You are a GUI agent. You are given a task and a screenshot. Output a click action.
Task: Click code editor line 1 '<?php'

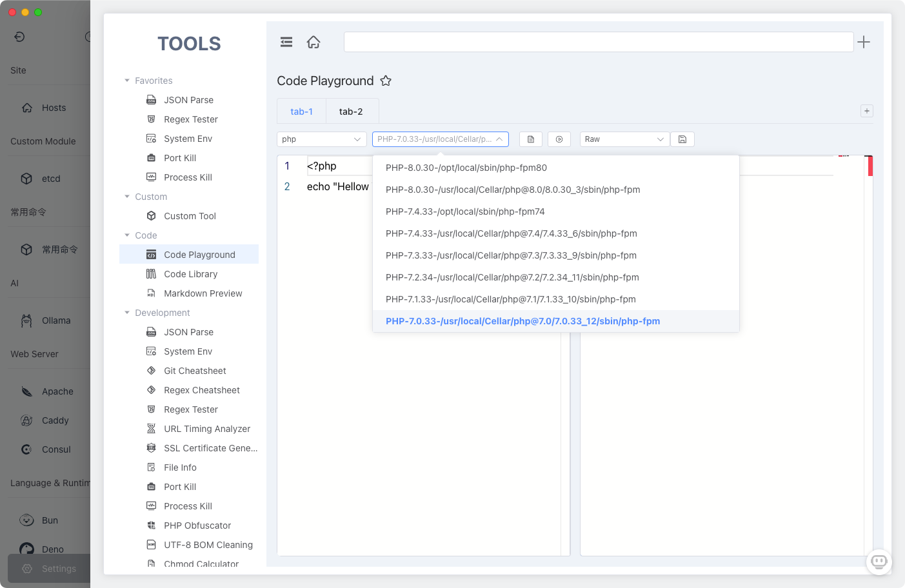322,166
